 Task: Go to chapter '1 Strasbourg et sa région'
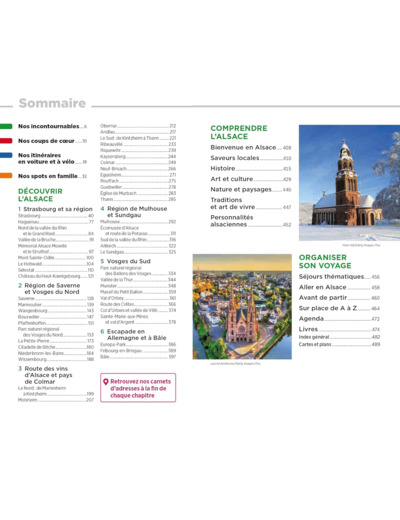[55, 209]
